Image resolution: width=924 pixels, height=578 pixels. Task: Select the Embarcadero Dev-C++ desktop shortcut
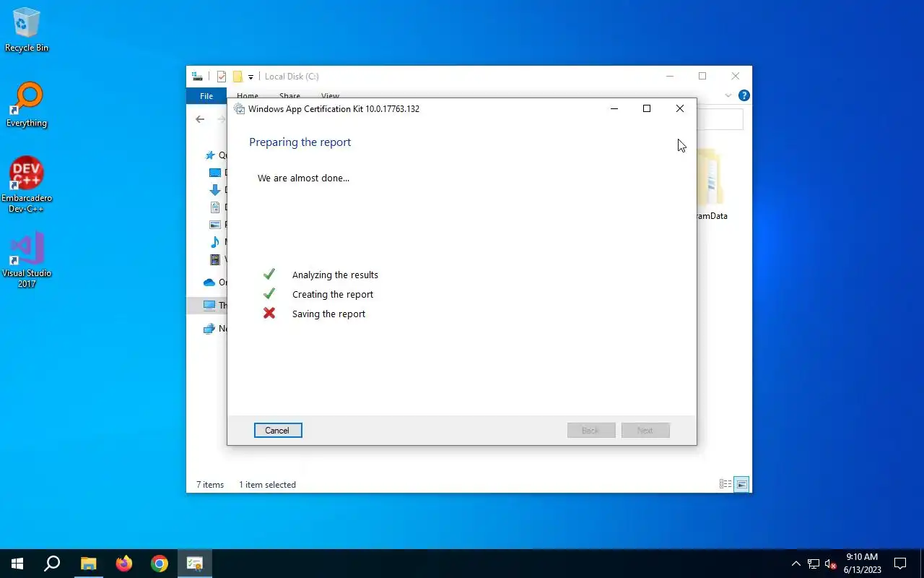27,184
